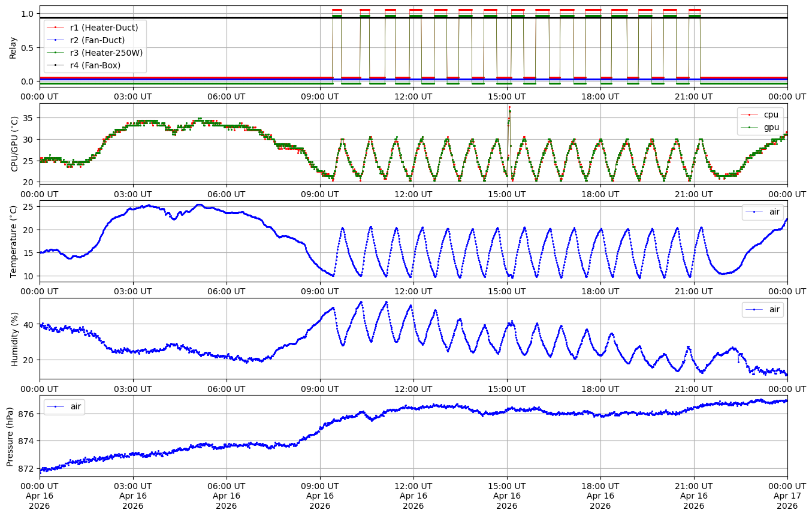Click the 40 tick on Humidity axis

(29, 324)
